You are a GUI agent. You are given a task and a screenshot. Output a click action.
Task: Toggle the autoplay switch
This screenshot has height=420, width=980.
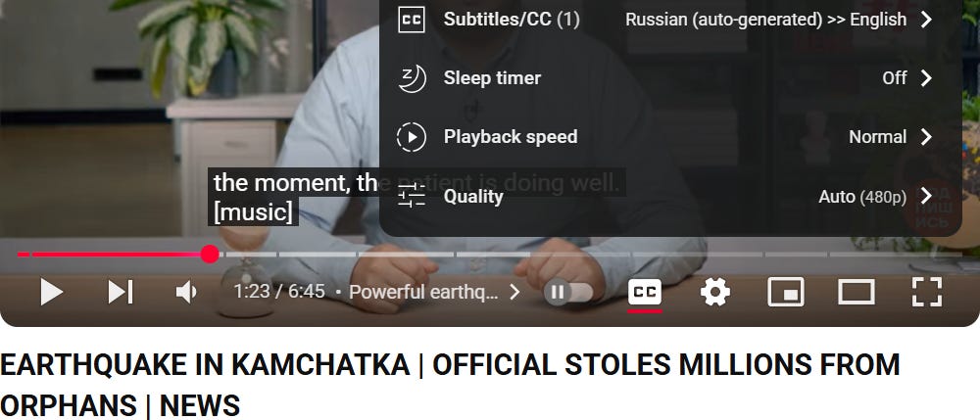[x=568, y=292]
